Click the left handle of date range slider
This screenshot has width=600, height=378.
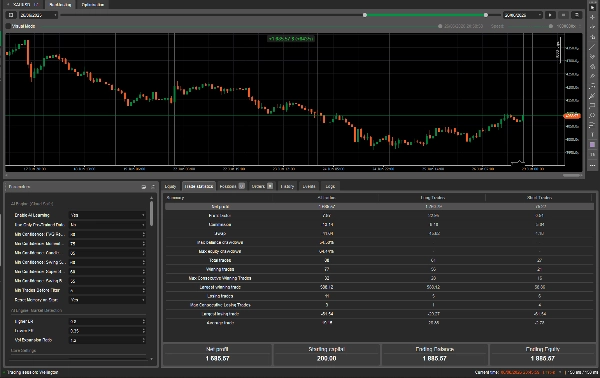pos(365,15)
